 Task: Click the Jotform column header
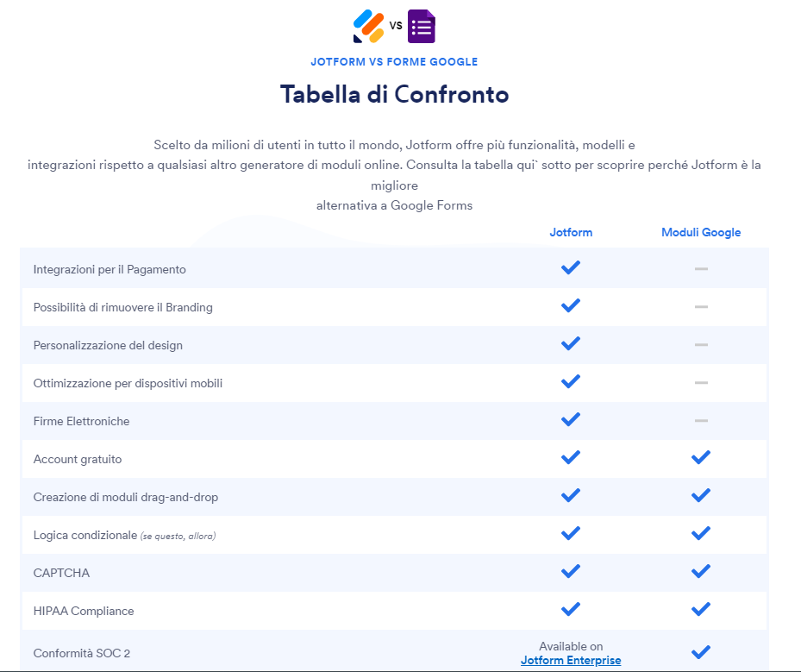[x=571, y=232]
